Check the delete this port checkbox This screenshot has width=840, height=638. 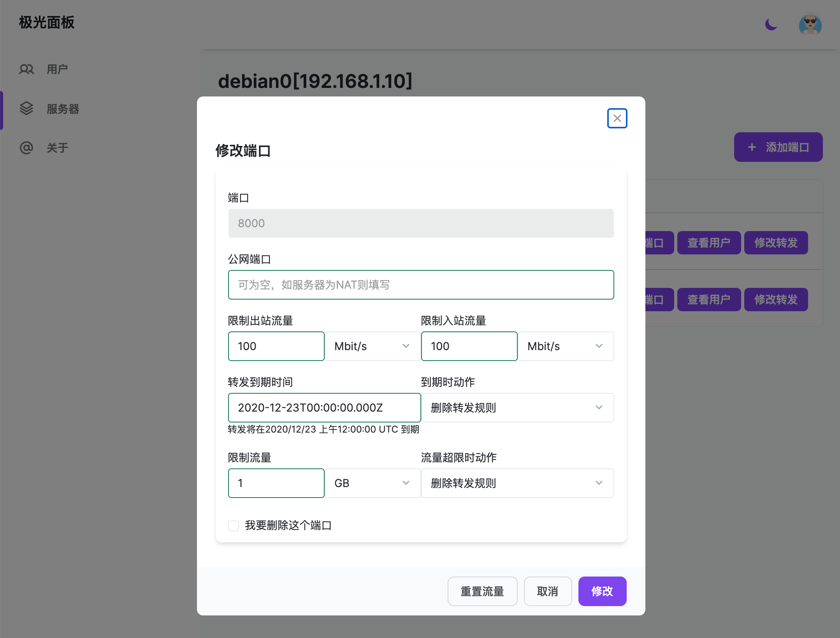coord(234,526)
